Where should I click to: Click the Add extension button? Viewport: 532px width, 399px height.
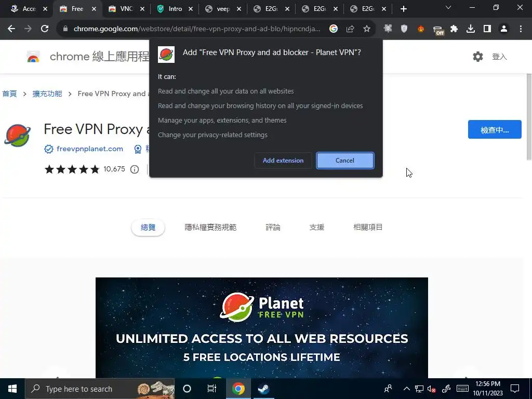(x=283, y=161)
